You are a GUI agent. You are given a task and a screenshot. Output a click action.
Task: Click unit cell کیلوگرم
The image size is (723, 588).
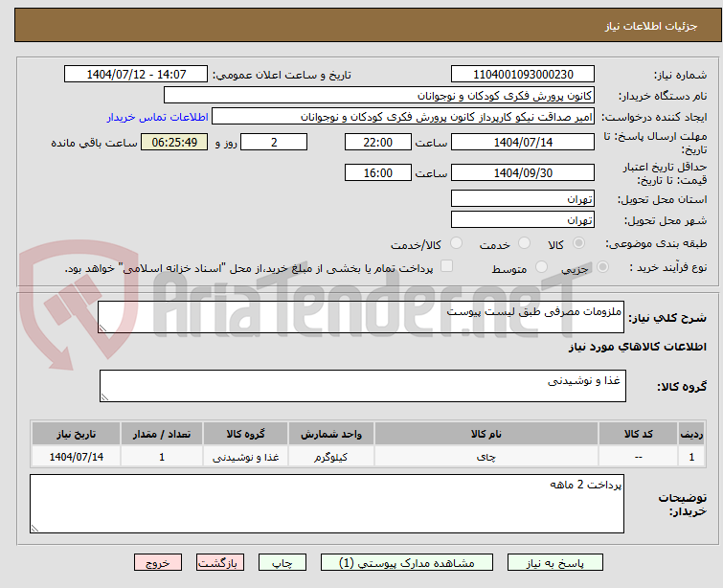331,457
